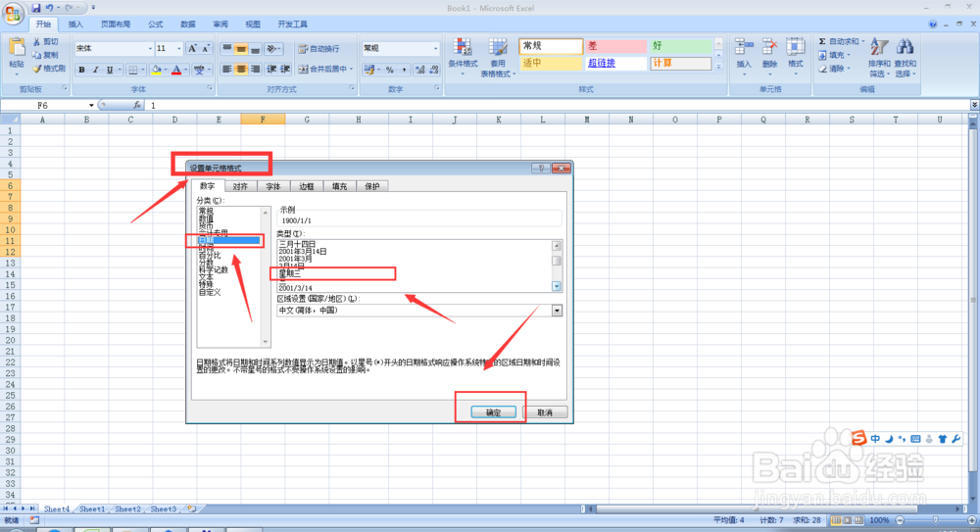Save the workbook from quick access toolbar
The width and height of the screenshot is (980, 532).
[35, 8]
